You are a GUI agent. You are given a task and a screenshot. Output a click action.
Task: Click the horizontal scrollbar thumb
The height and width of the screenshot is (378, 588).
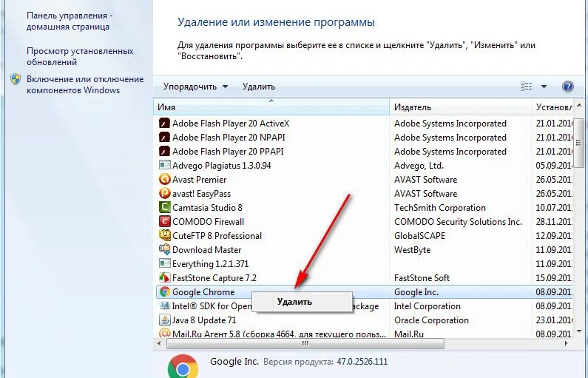[x=305, y=343]
